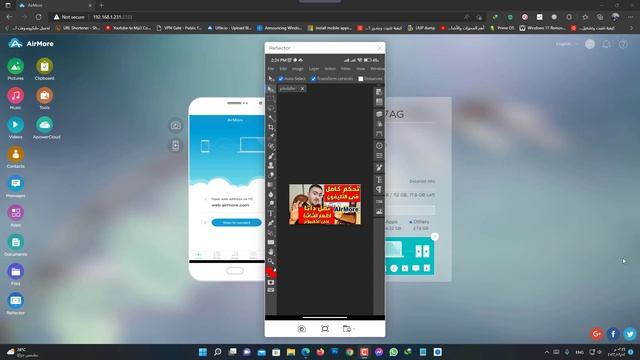640x360 pixels.
Task: Close the open document tab in editor
Action: tap(302, 89)
